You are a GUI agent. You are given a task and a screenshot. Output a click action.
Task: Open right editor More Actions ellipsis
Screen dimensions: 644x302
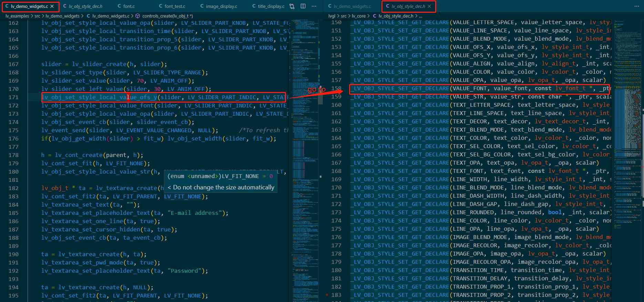click(x=636, y=6)
